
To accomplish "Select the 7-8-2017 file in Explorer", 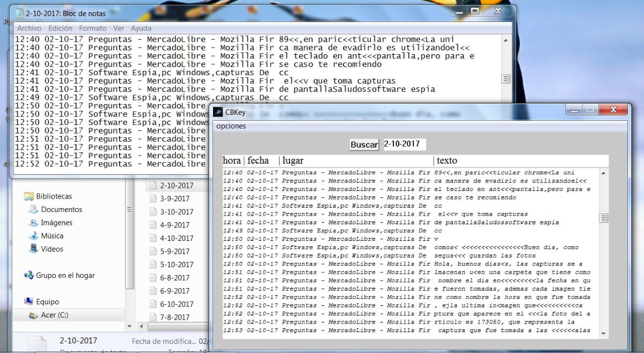I will click(x=174, y=317).
